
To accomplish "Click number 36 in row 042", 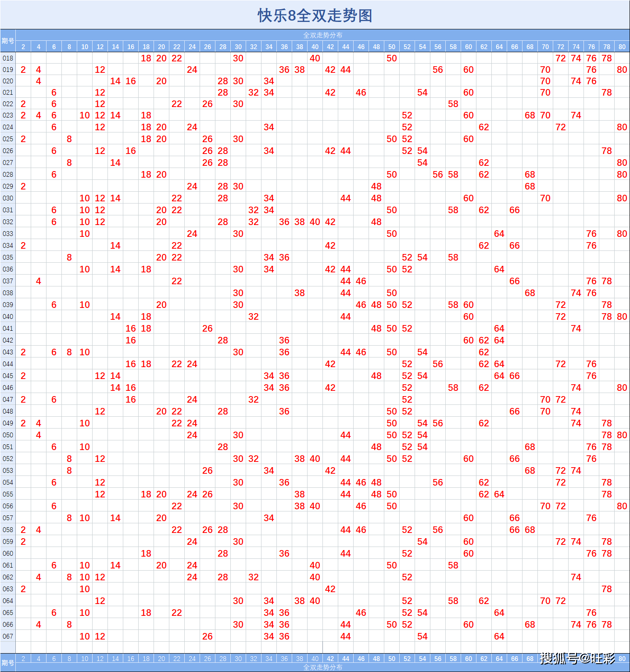I will tap(284, 340).
